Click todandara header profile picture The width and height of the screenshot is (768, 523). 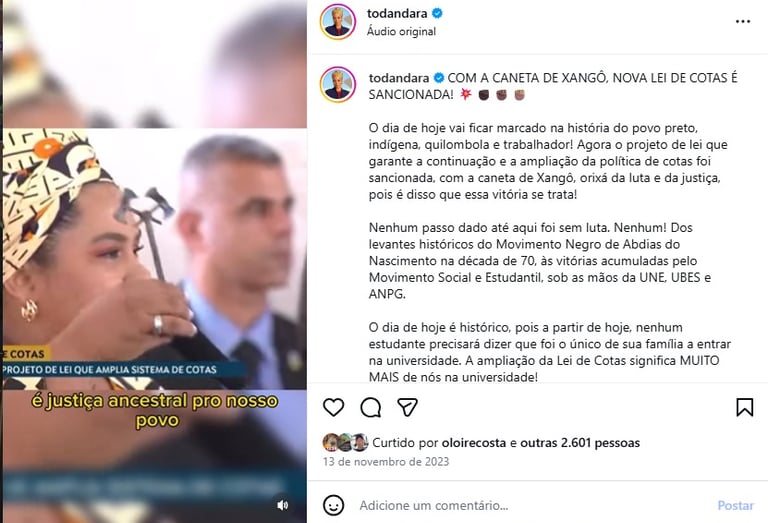[x=337, y=22]
